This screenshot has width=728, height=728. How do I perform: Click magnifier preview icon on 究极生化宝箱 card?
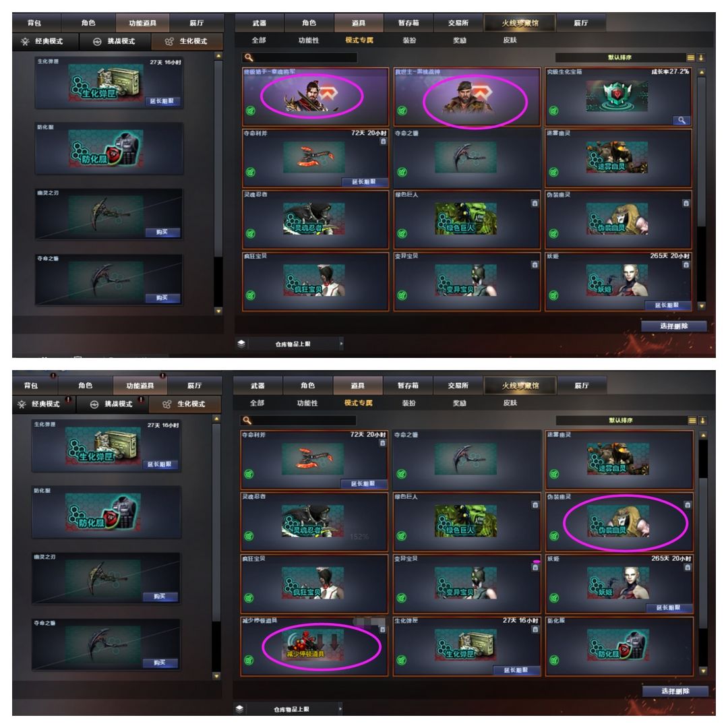[681, 120]
